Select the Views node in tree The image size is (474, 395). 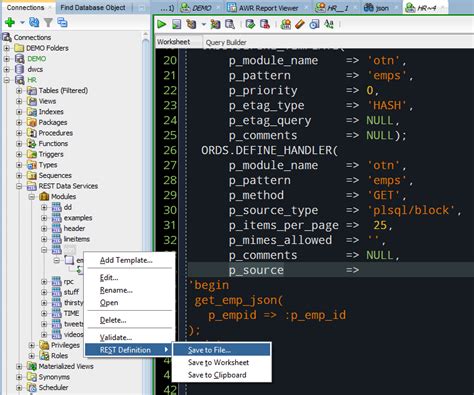point(47,101)
